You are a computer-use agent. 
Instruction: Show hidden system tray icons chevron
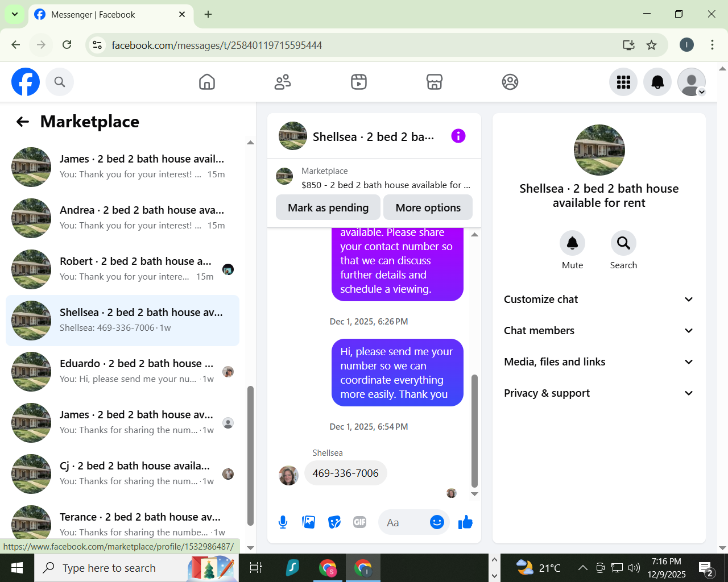point(583,568)
